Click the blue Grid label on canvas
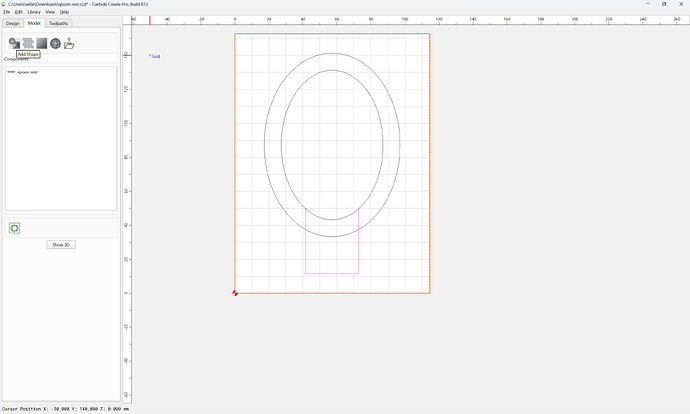Image resolution: width=690 pixels, height=414 pixels. 154,56
